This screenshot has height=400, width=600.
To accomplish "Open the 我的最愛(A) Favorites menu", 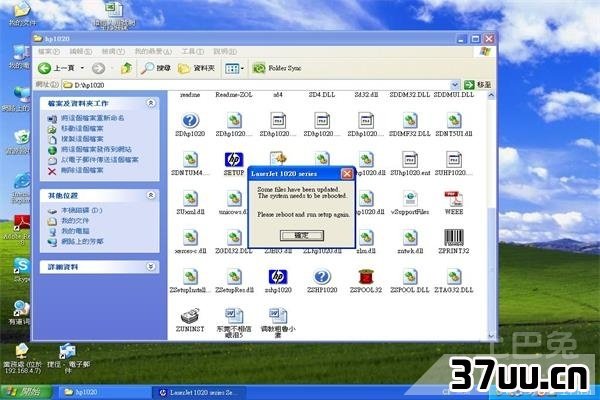I will pyautogui.click(x=153, y=51).
